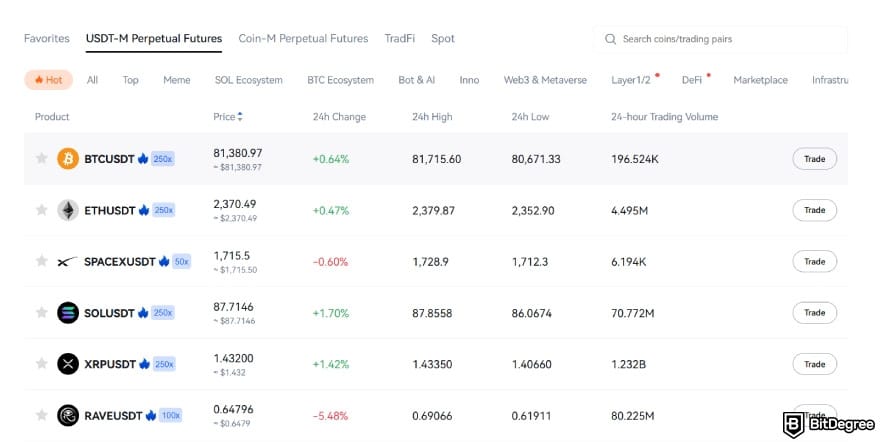
Task: Click the +1.70% change value
Action: (x=331, y=313)
